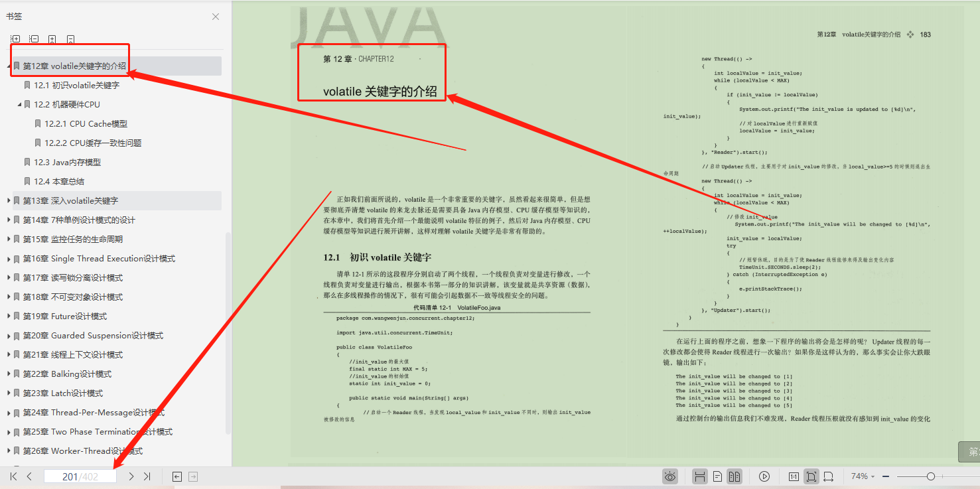Open bookmark 第21章 线程上下文设计模式
Image resolution: width=980 pixels, height=489 pixels.
tap(73, 354)
